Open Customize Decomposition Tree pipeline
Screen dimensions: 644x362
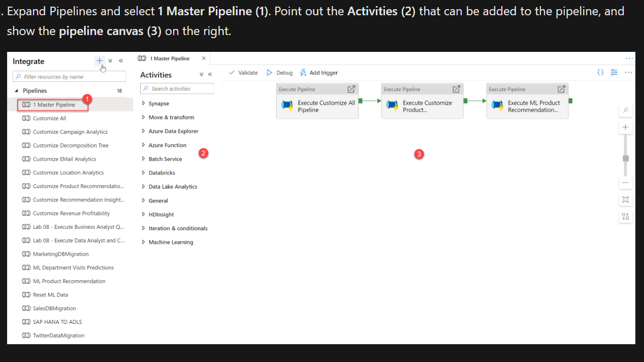tap(71, 145)
